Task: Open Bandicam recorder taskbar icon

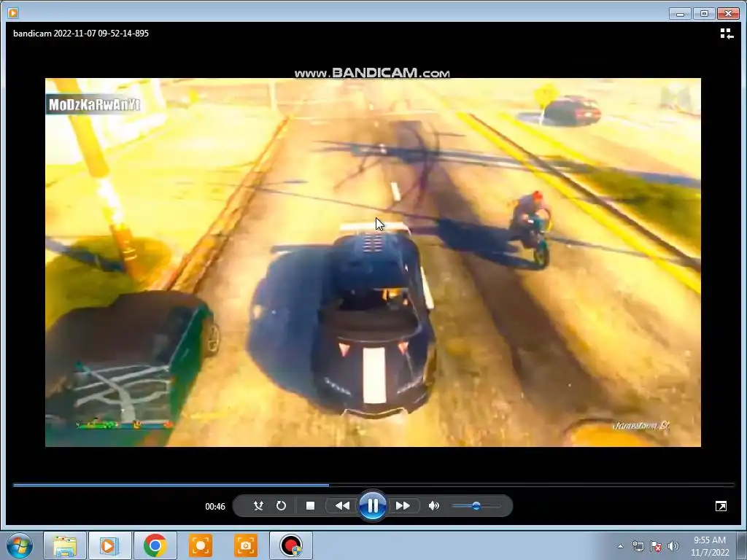Action: (x=290, y=545)
